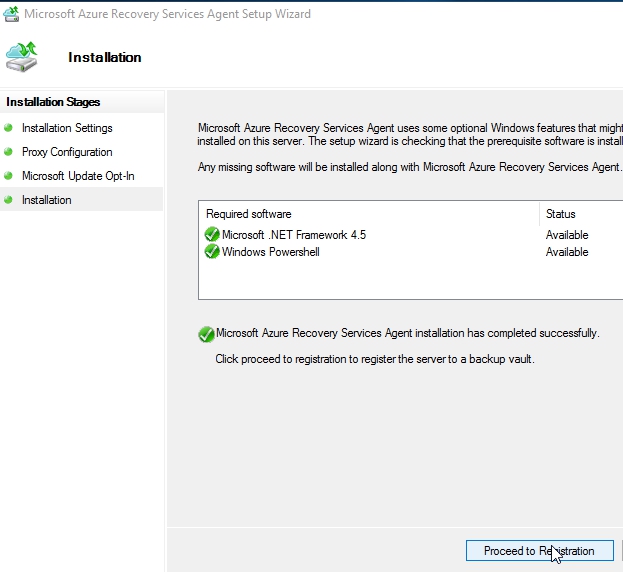Click Available status for .NET Framework

(x=567, y=235)
